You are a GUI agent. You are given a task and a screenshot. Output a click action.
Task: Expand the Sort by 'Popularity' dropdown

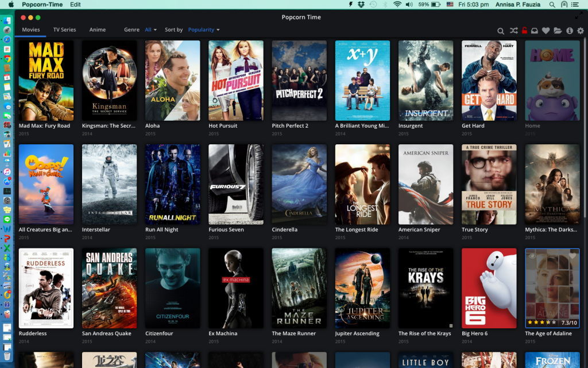coord(204,30)
